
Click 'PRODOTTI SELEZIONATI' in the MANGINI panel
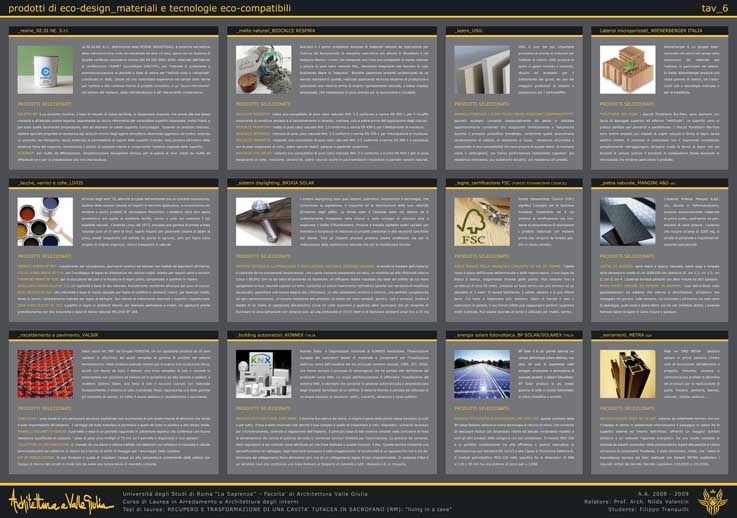[627, 256]
